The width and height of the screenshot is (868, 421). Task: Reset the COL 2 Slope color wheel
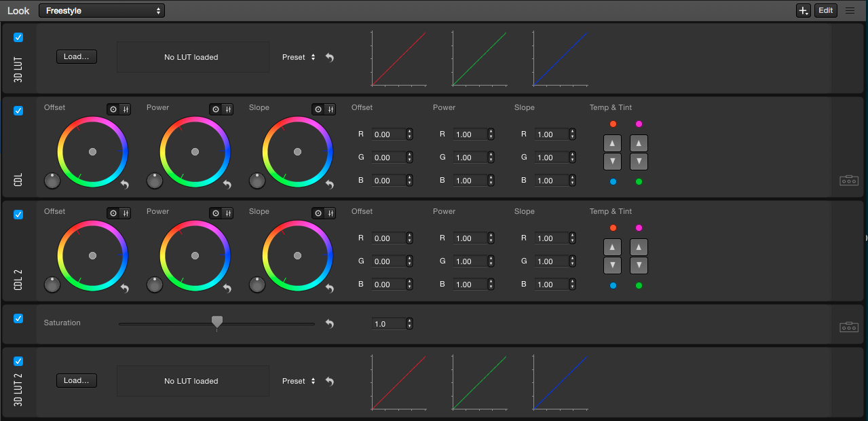329,289
